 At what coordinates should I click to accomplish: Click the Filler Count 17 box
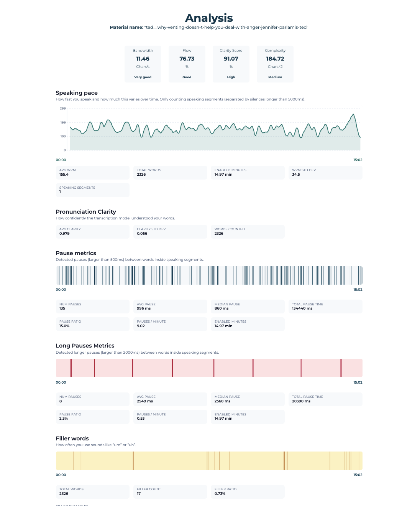(x=170, y=491)
